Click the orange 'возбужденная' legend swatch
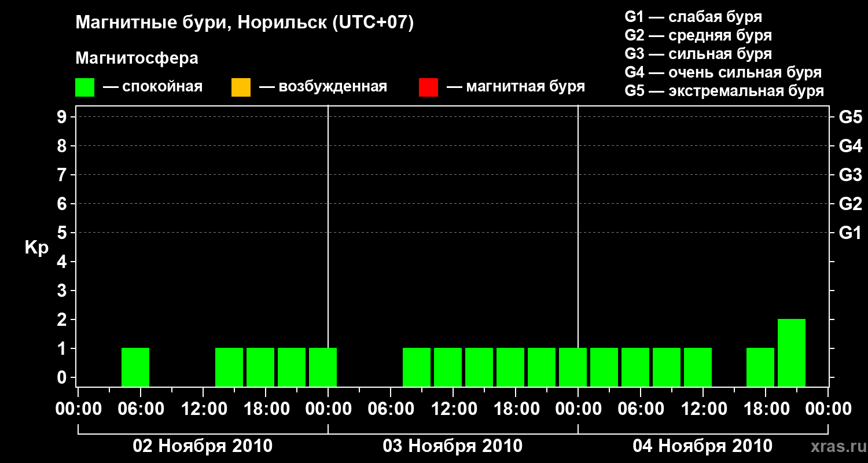This screenshot has height=463, width=868. click(x=241, y=87)
